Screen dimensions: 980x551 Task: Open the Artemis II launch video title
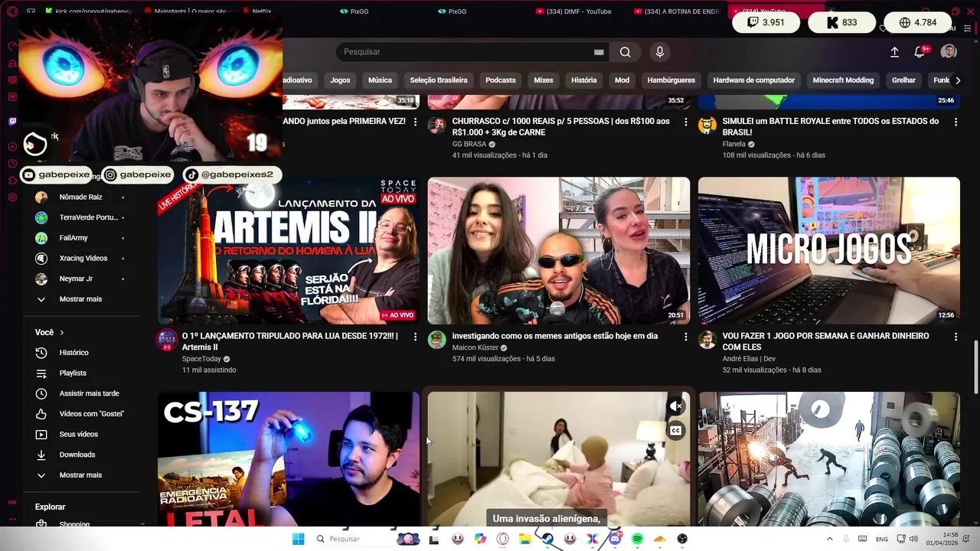click(290, 341)
